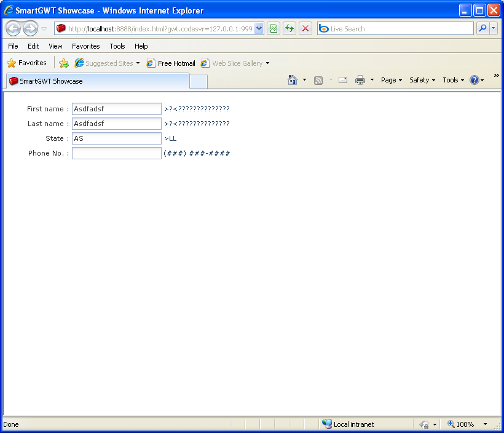Click the State text field

point(117,138)
